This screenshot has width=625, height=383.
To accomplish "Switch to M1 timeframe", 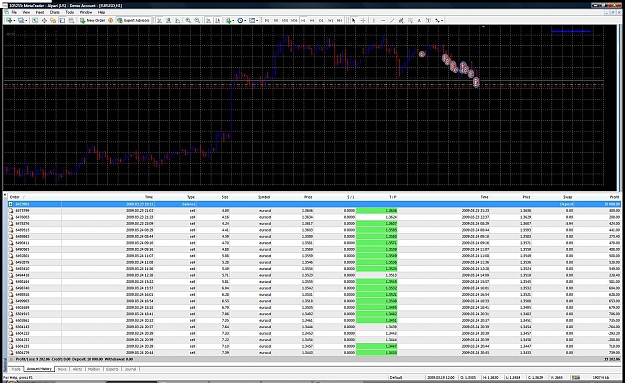I will [267, 20].
